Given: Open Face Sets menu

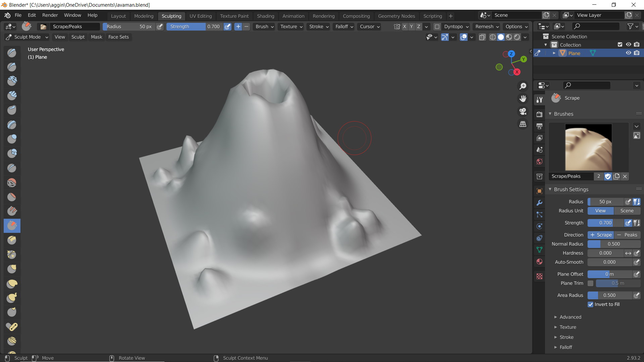Looking at the screenshot, I should click(118, 37).
